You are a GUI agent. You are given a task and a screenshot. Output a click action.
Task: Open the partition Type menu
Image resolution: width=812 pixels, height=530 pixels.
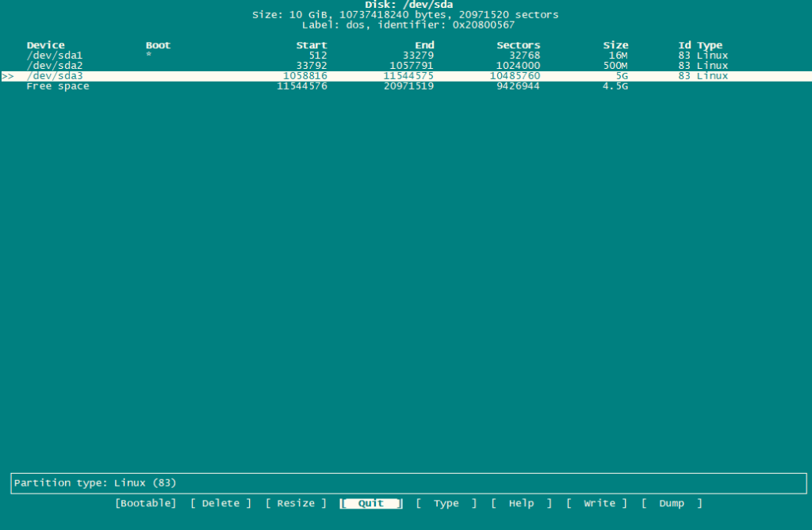click(446, 503)
